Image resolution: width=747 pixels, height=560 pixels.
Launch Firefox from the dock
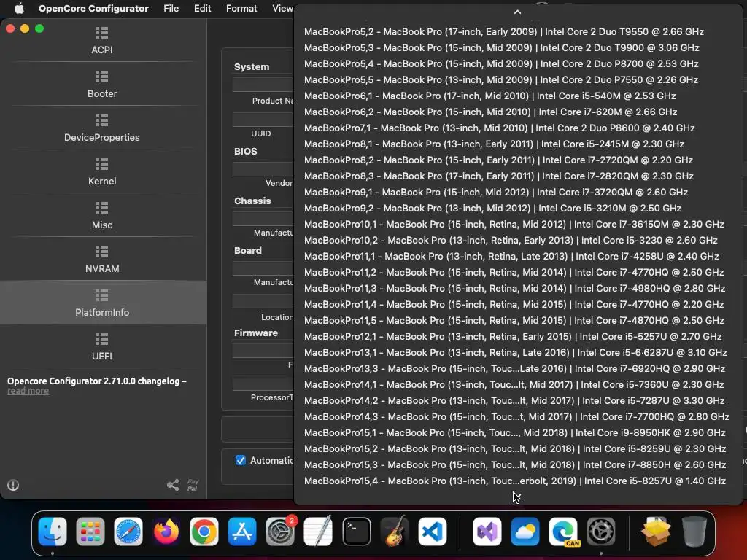click(166, 532)
